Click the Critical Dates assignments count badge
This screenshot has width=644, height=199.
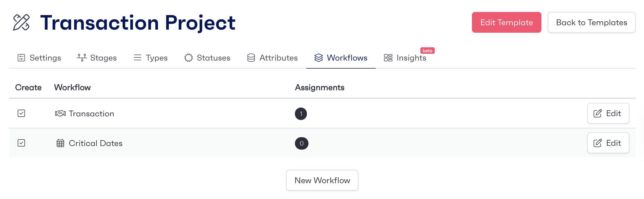[301, 143]
